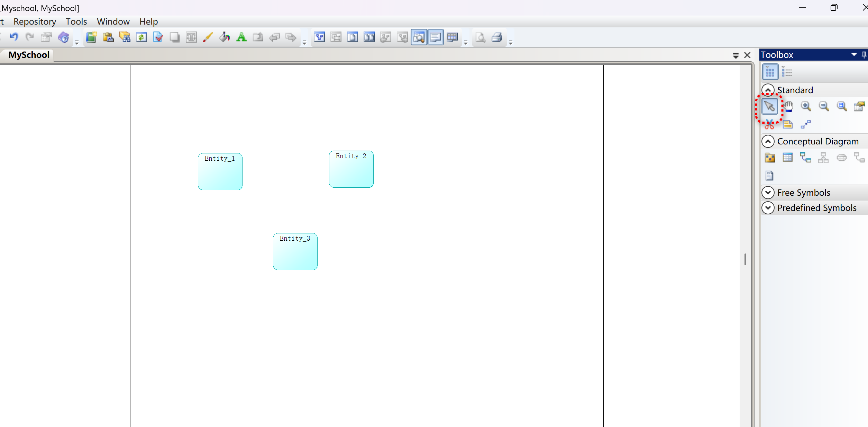The width and height of the screenshot is (868, 427).
Task: Open the Tools menu
Action: (76, 21)
